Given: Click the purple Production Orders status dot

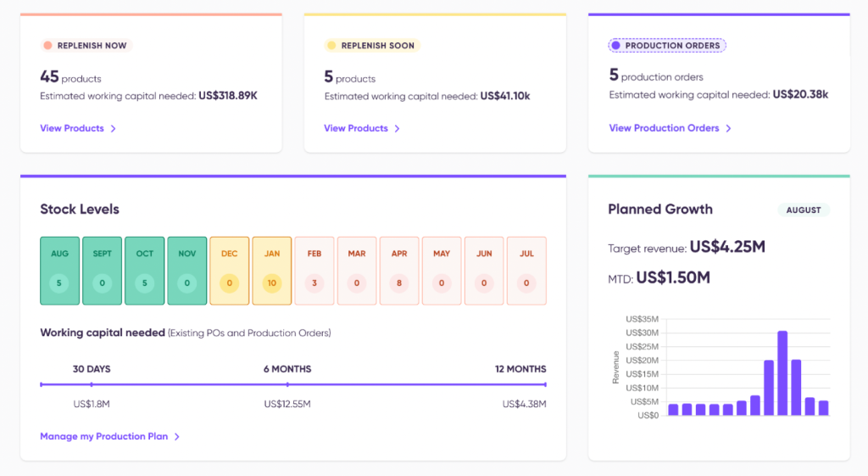Looking at the screenshot, I should click(615, 46).
